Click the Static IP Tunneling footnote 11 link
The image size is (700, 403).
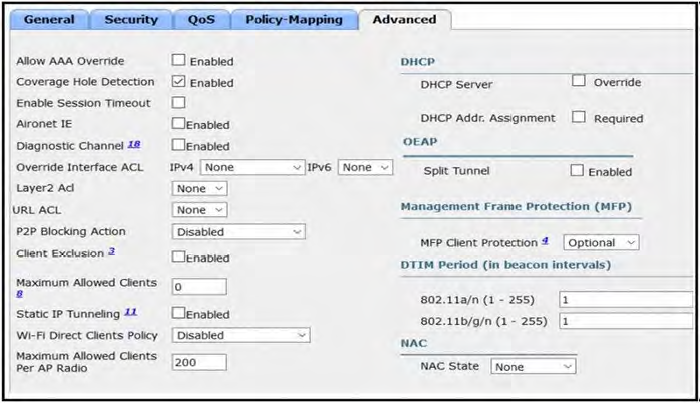click(130, 312)
